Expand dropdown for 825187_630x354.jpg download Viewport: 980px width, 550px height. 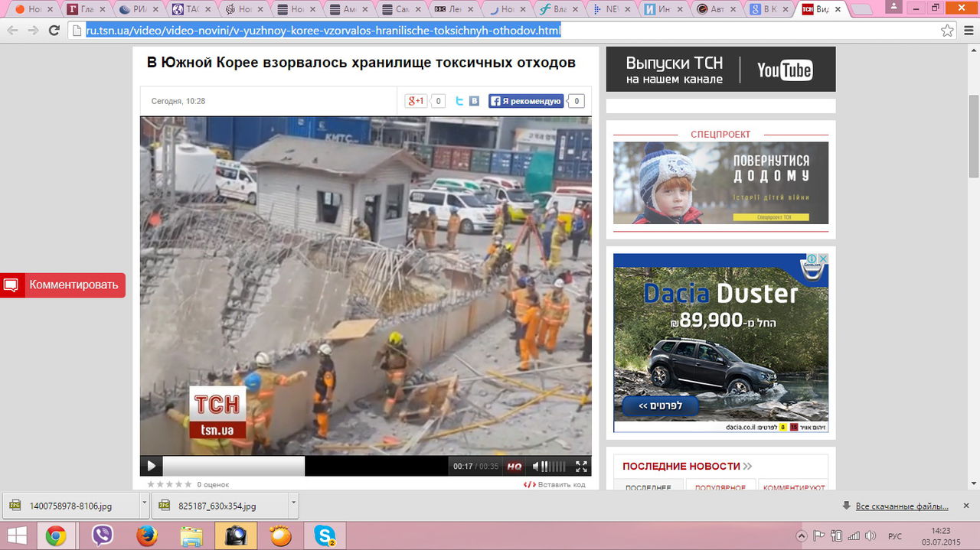tap(293, 506)
